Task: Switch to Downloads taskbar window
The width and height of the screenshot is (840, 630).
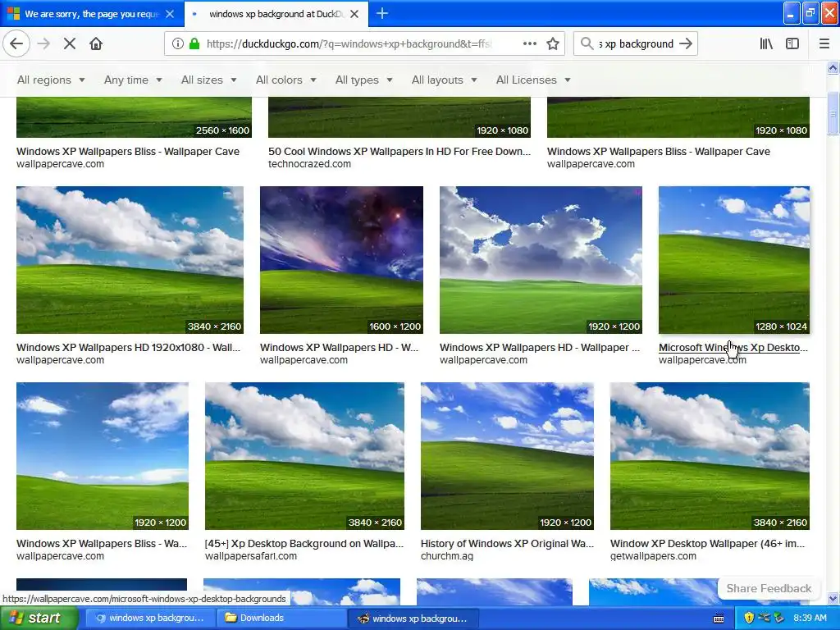Action: coord(281,618)
